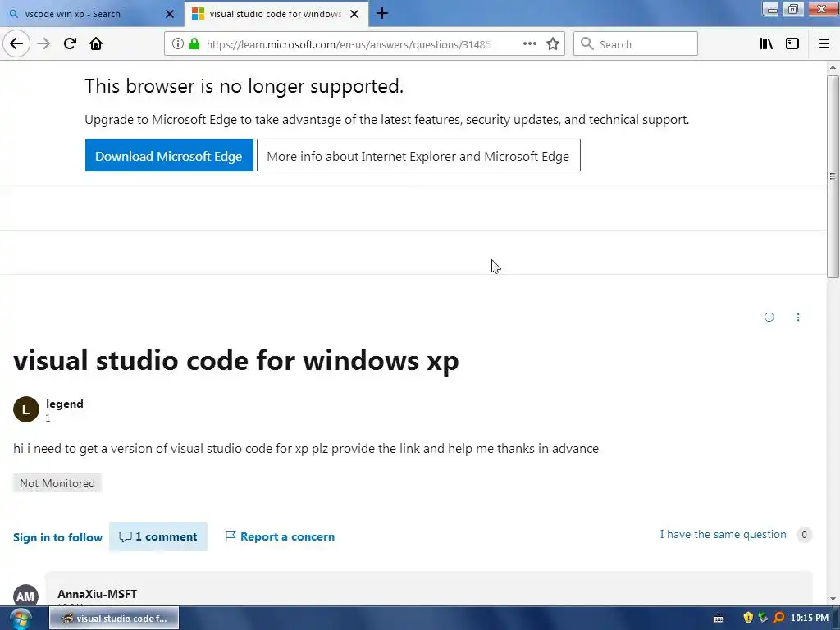This screenshot has height=630, width=840.
Task: Click the scrollbar up arrow
Action: (833, 67)
